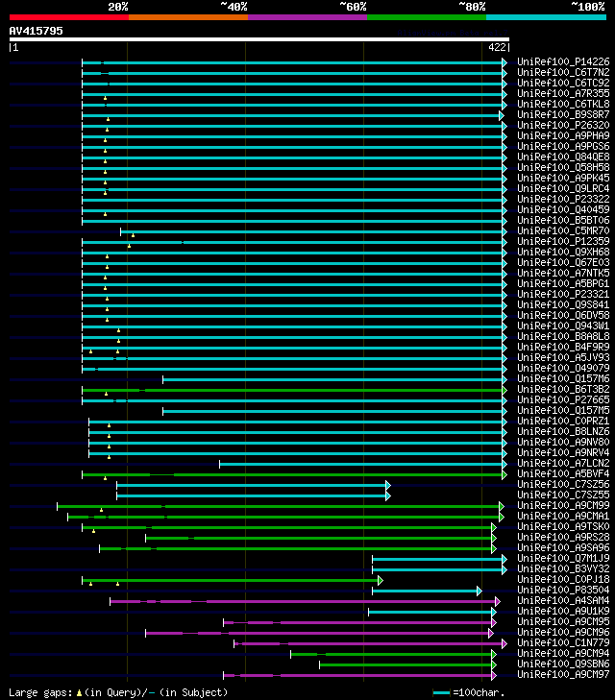Select the UniRef100_A9TSK0 label
This screenshot has height=700, width=615.
click(563, 527)
